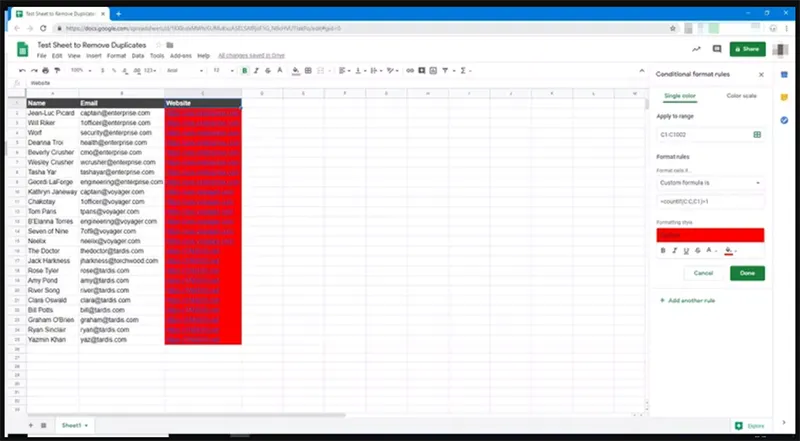This screenshot has width=800, height=441.
Task: Click the select data range grid icon
Action: tap(757, 135)
